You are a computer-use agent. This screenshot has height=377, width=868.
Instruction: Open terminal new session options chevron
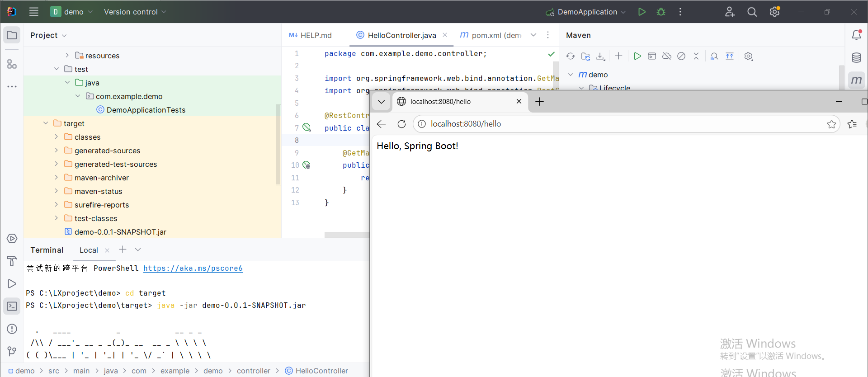(x=138, y=250)
